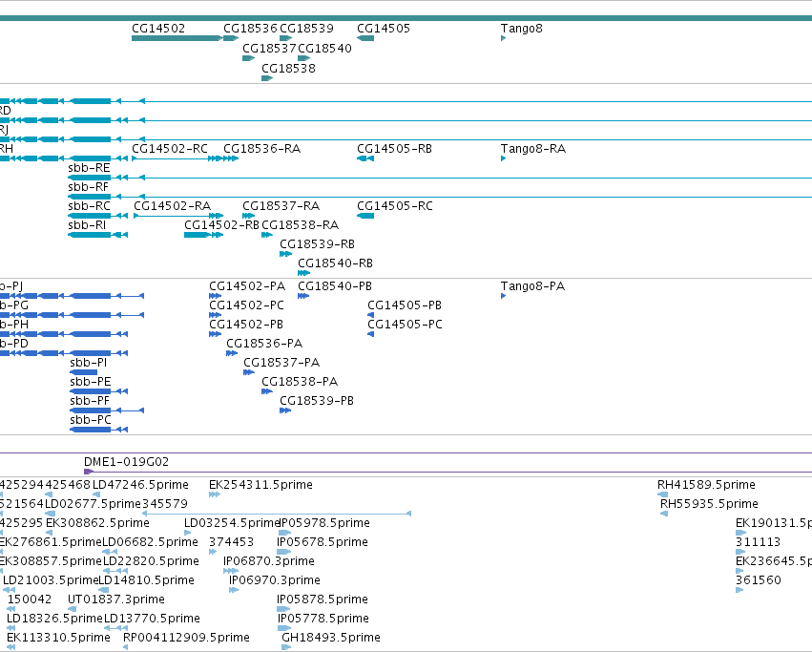Select the CG18537 gene label
812x652 pixels.
(269, 48)
